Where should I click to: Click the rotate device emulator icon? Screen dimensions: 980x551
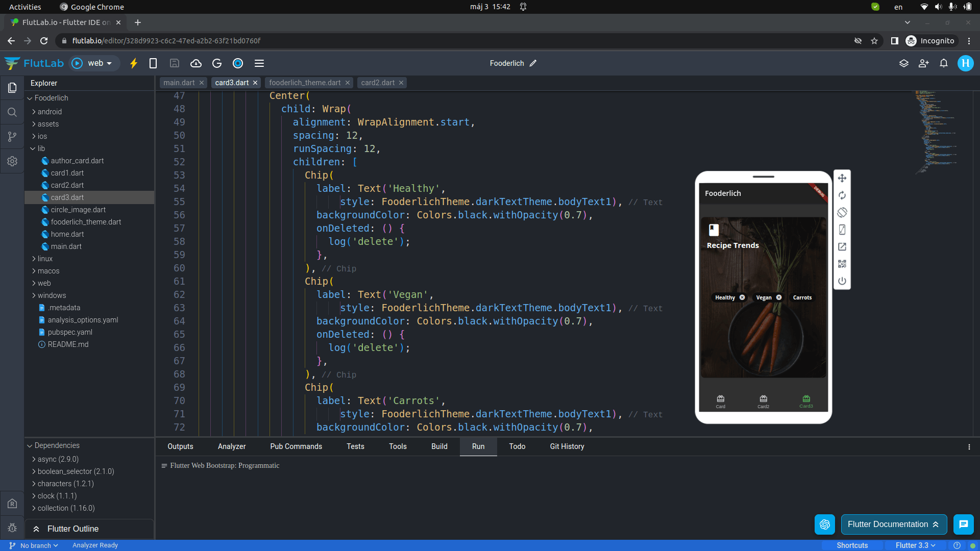pyautogui.click(x=842, y=212)
